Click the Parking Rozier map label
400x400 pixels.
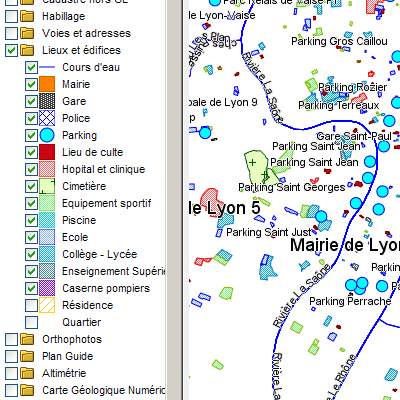click(x=353, y=87)
